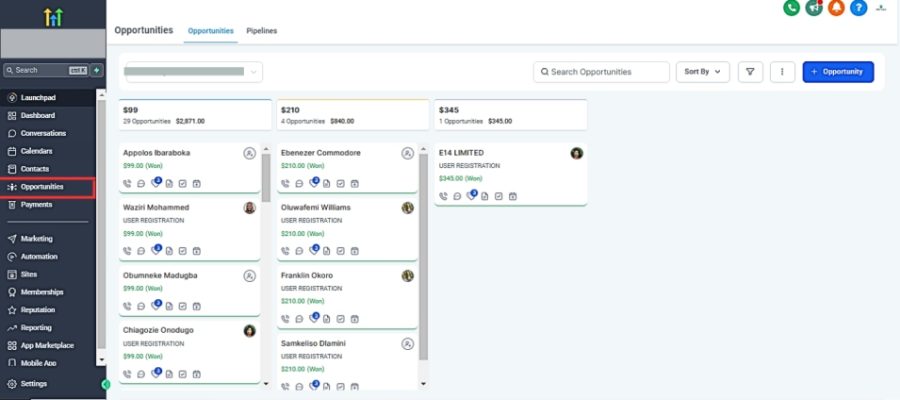Click the filter funnel icon
Image resolution: width=900 pixels, height=400 pixels.
750,72
